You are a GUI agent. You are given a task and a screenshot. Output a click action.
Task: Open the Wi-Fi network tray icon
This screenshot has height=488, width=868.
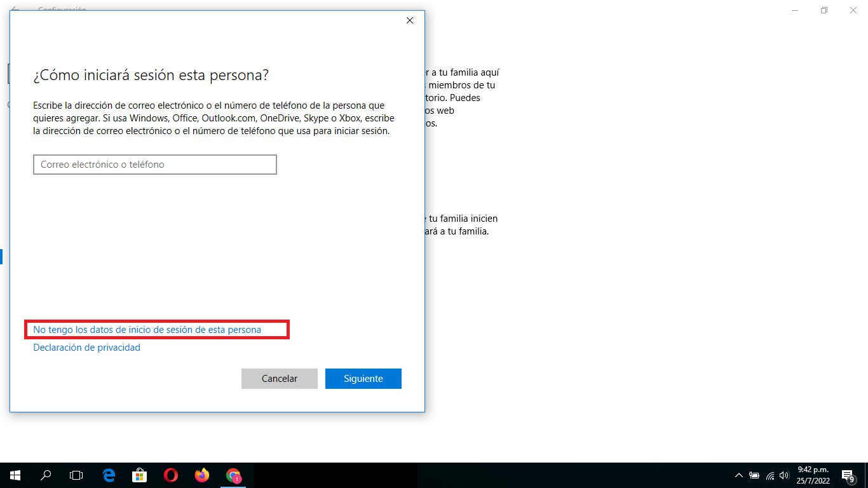click(770, 475)
